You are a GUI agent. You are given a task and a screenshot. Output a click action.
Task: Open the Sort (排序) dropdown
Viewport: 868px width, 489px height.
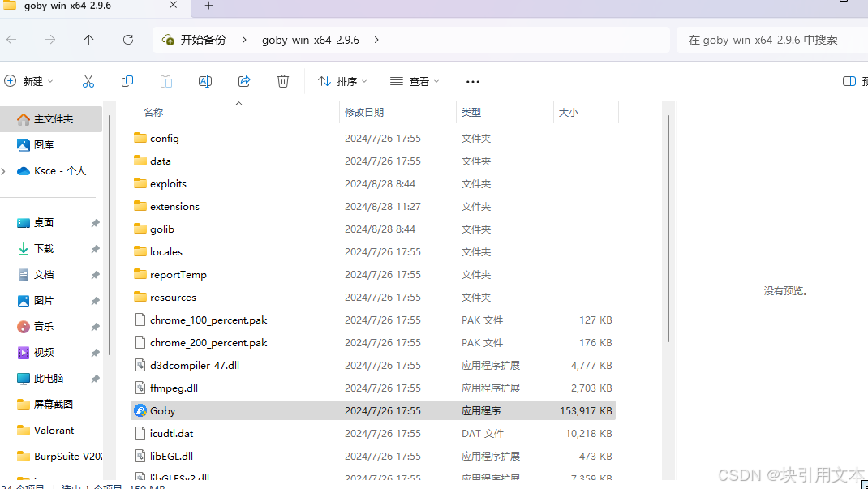342,81
